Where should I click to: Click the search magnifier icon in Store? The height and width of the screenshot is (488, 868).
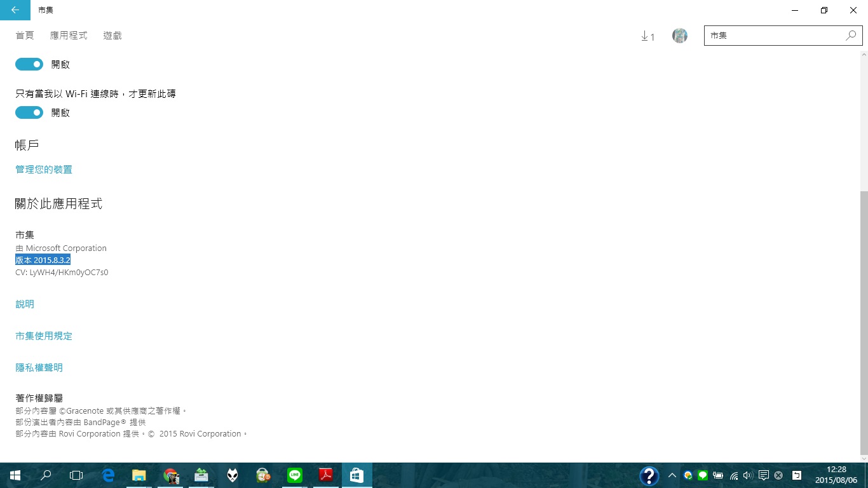click(x=851, y=36)
